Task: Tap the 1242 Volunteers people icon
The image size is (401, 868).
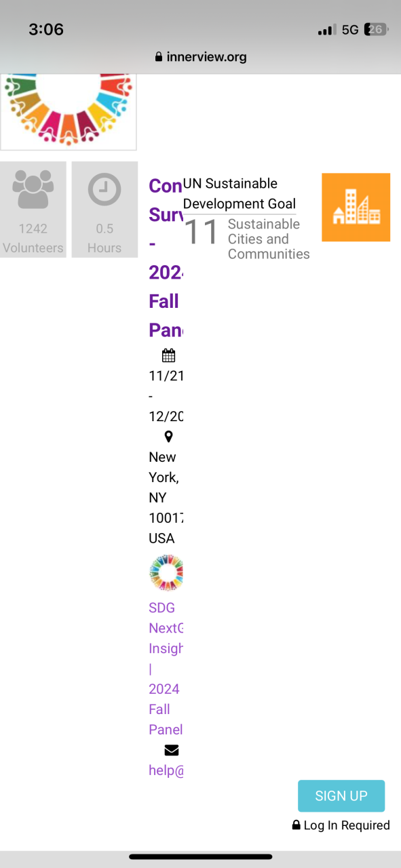Action: (33, 190)
